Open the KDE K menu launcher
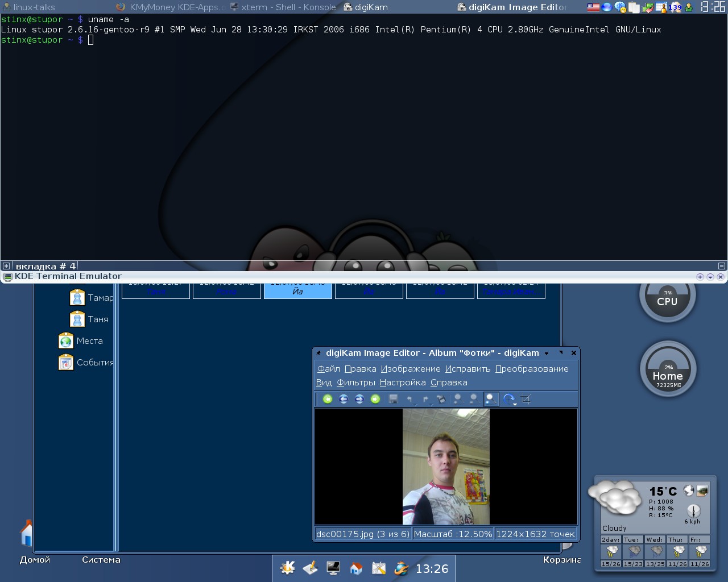 click(x=288, y=568)
